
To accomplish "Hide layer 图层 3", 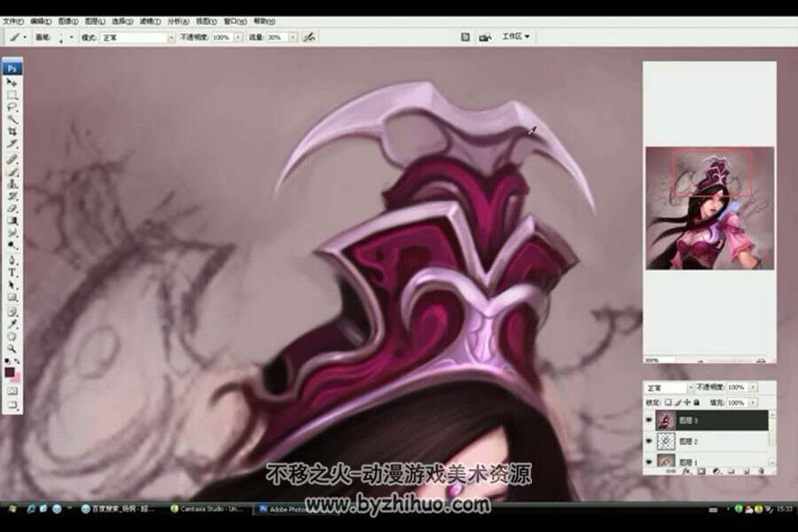I will coord(649,420).
